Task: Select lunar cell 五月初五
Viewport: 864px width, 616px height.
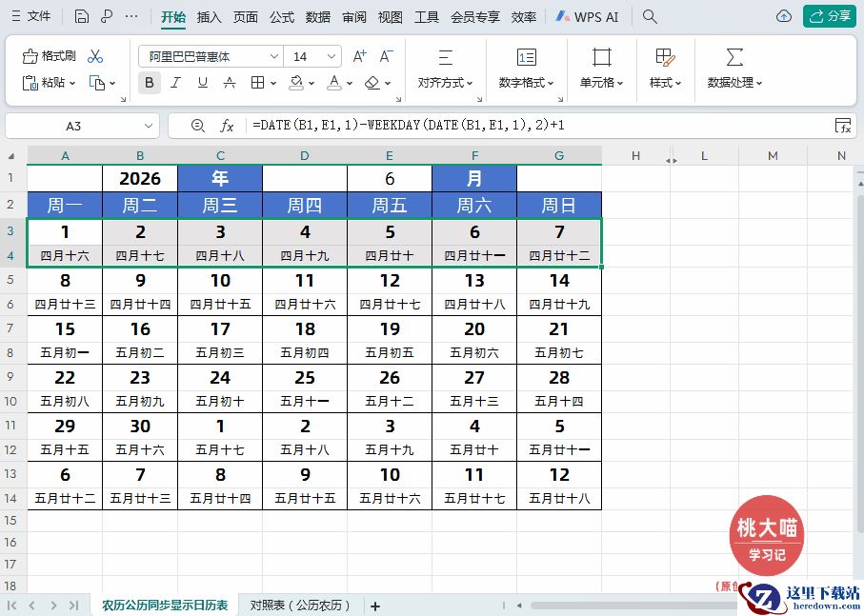Action: (390, 353)
